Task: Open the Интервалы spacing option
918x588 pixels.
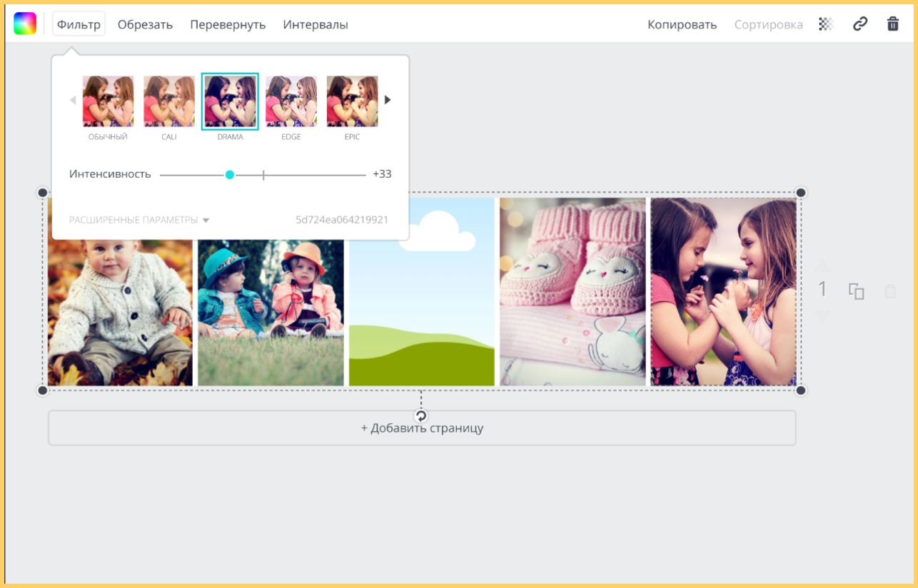Action: 316,24
